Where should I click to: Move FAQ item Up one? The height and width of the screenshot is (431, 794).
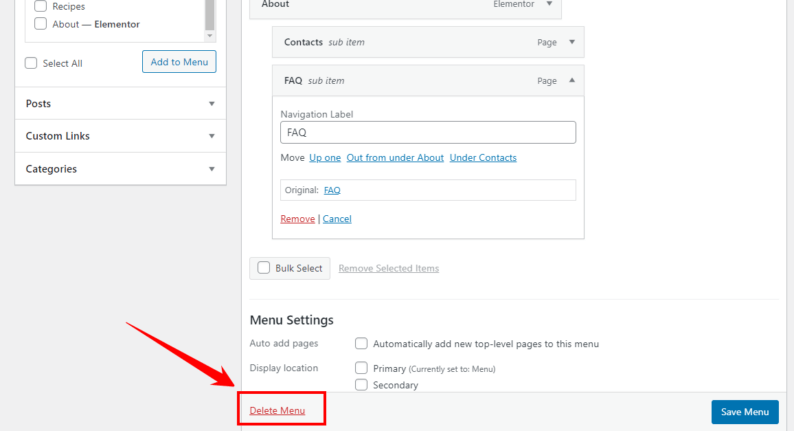[x=325, y=158]
